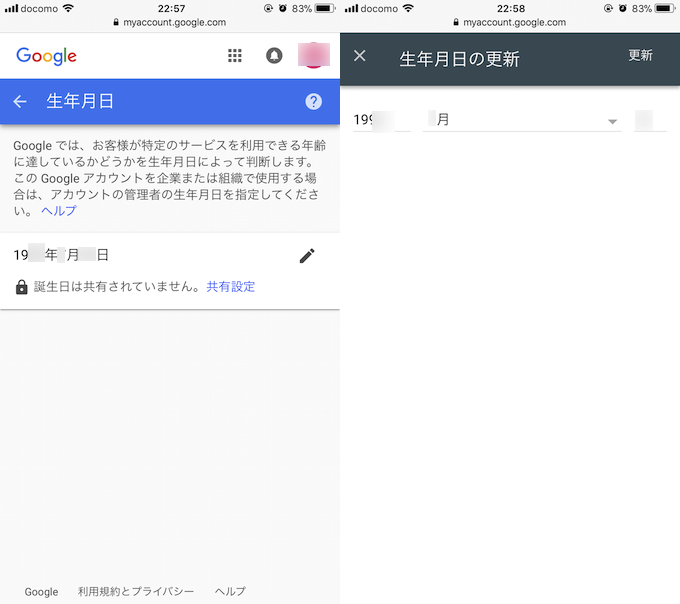Close the 生年月日の更新 dialog with X
680x604 pixels.
pos(360,56)
